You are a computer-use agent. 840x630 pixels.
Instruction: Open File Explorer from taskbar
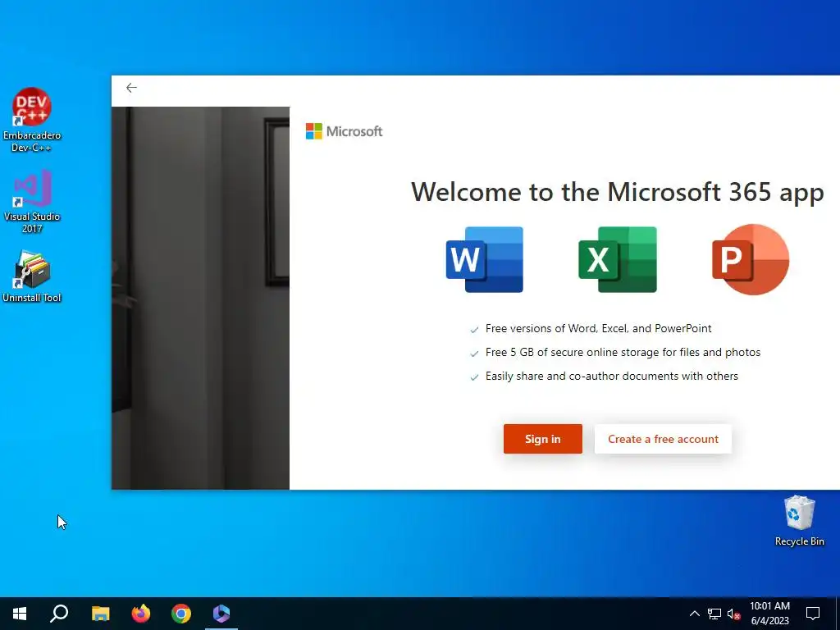pos(100,614)
